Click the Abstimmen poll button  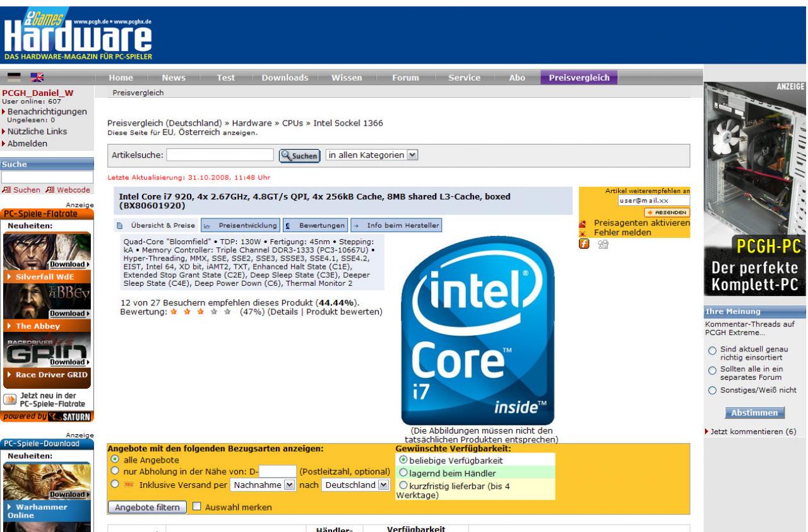[x=755, y=413]
